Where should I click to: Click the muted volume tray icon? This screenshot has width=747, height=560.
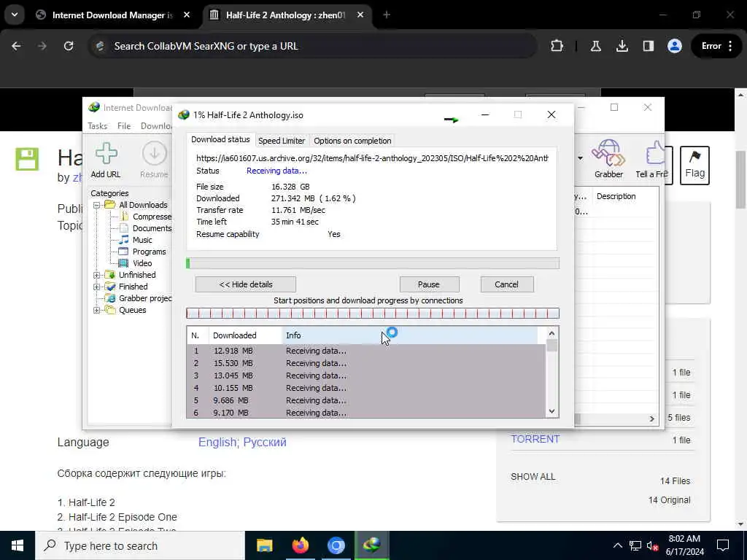point(653,545)
